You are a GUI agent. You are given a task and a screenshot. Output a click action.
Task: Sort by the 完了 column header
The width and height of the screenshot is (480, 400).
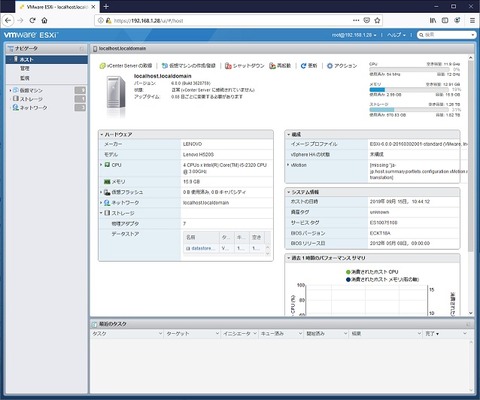point(432,334)
